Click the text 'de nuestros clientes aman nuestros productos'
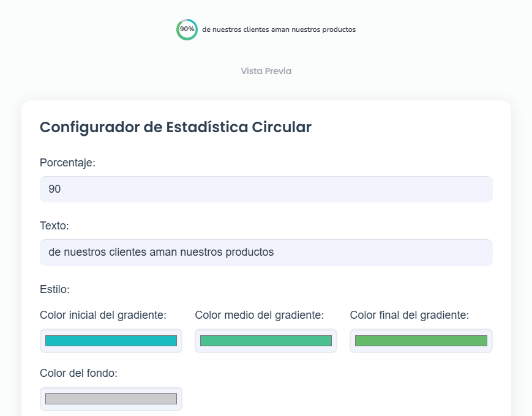 click(279, 29)
